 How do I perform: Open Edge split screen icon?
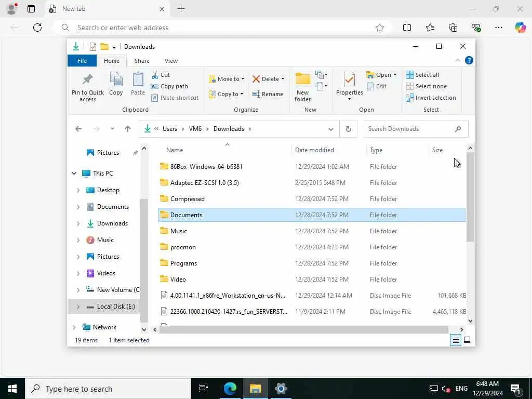pyautogui.click(x=407, y=28)
